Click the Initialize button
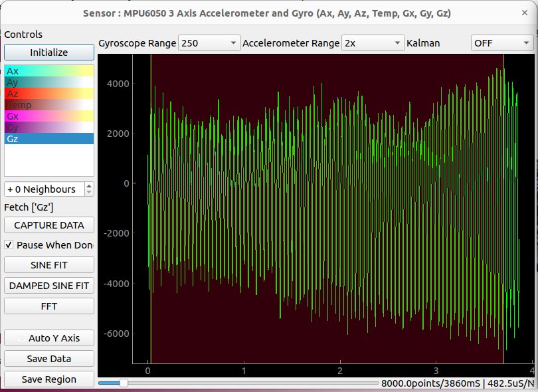Image resolution: width=538 pixels, height=392 pixels. [48, 52]
